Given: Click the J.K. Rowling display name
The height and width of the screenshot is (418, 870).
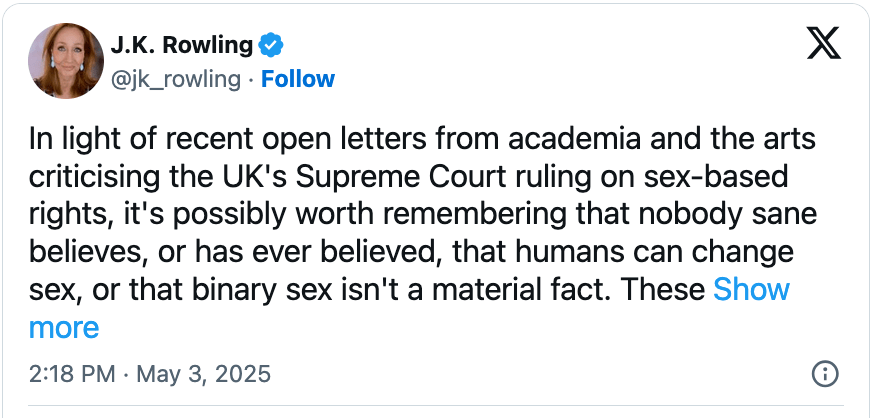Looking at the screenshot, I should (x=183, y=45).
